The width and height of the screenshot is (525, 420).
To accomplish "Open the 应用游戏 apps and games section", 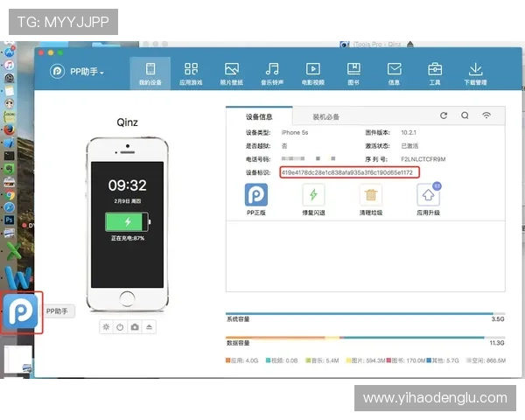I will point(191,73).
